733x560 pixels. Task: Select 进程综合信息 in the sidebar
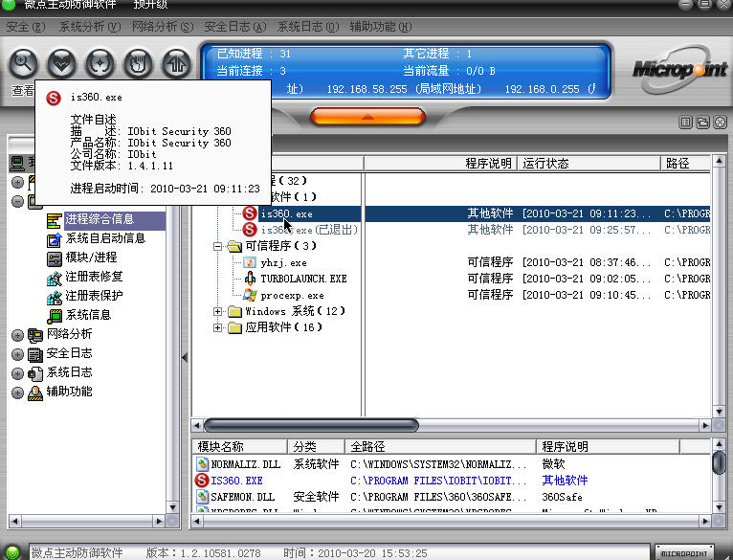[x=100, y=219]
